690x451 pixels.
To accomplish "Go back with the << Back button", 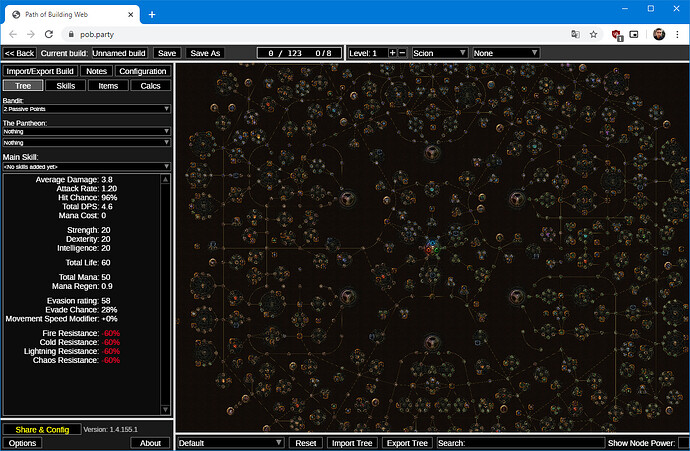I will 19,53.
